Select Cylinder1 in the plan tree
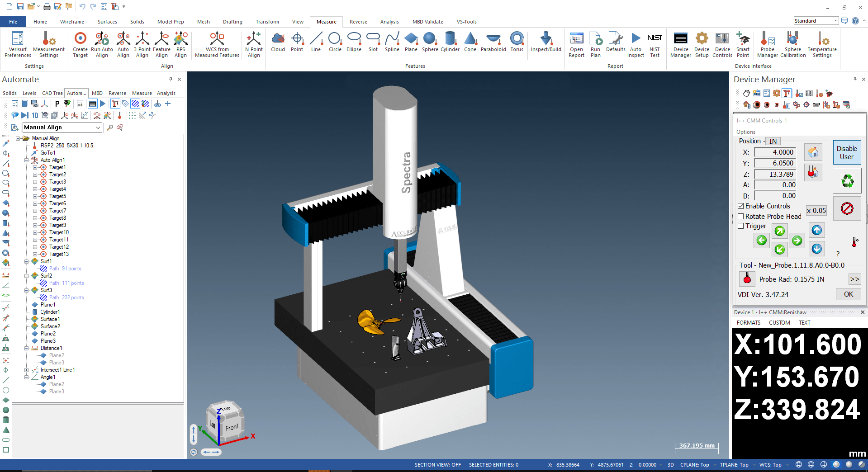 point(50,312)
